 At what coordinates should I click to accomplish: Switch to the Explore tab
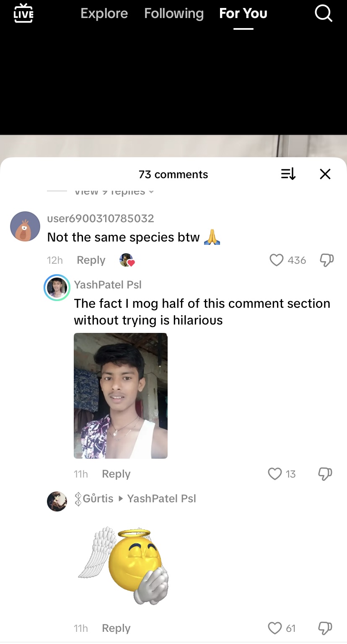[104, 13]
